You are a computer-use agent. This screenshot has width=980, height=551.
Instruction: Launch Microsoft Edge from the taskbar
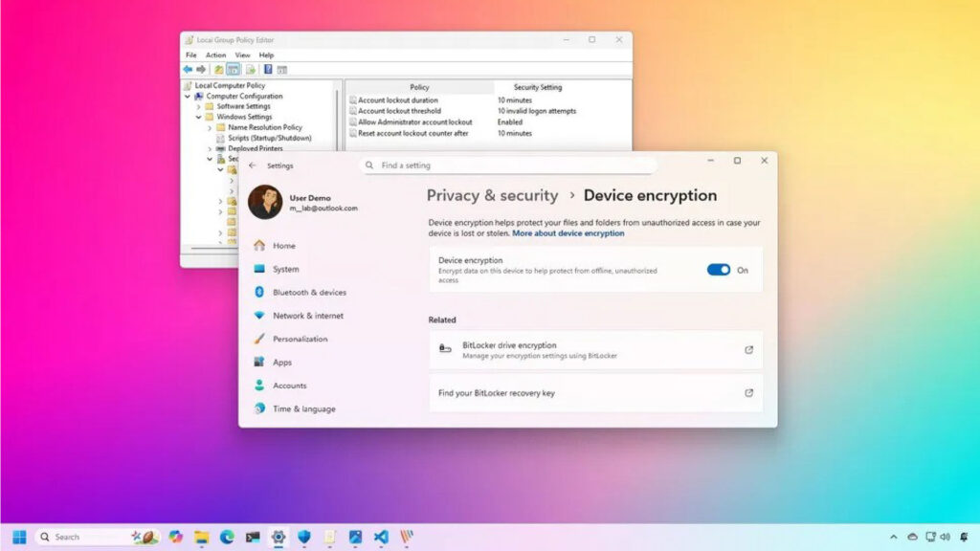pos(227,537)
